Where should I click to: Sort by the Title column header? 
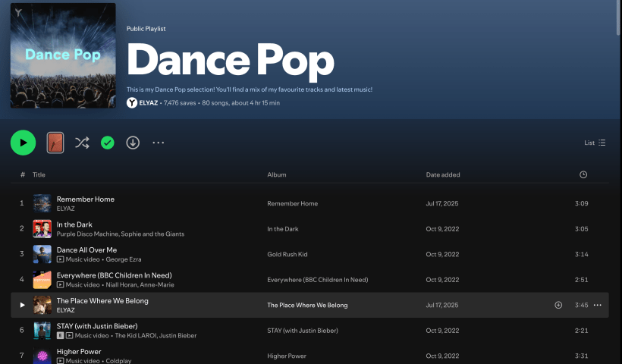click(39, 174)
